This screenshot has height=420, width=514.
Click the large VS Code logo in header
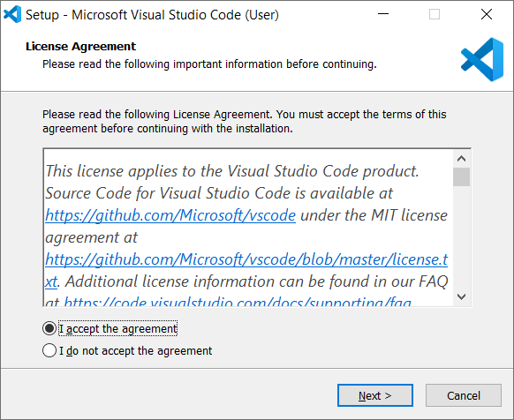click(x=482, y=60)
